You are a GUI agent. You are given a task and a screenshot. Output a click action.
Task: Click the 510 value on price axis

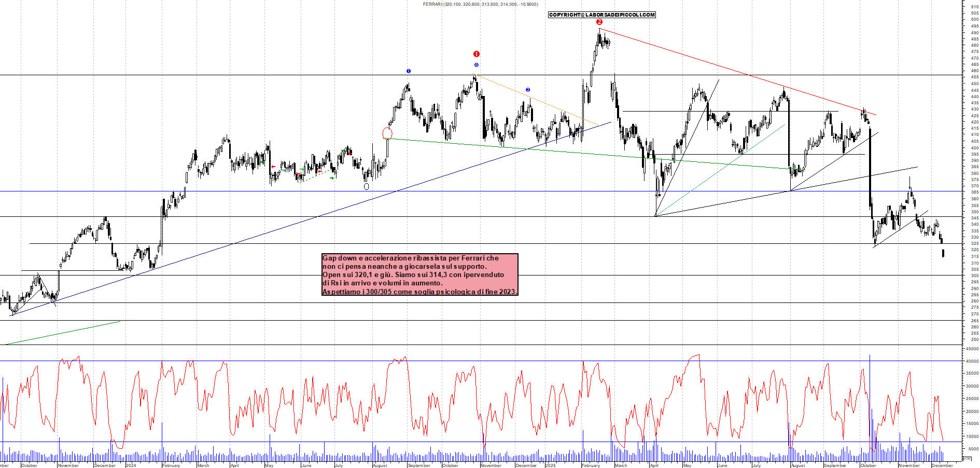[x=974, y=7]
